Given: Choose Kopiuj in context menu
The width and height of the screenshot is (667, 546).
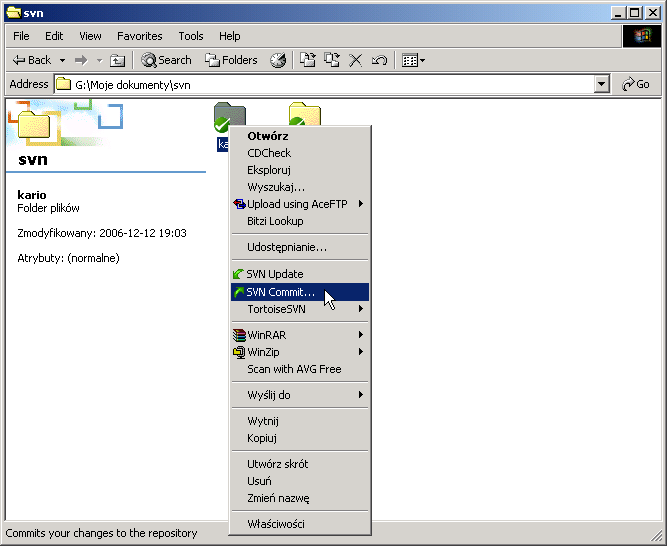Looking at the screenshot, I should tap(300, 438).
